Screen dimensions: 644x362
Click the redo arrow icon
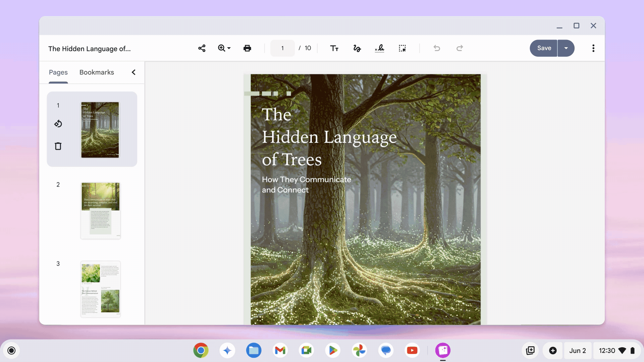[460, 48]
